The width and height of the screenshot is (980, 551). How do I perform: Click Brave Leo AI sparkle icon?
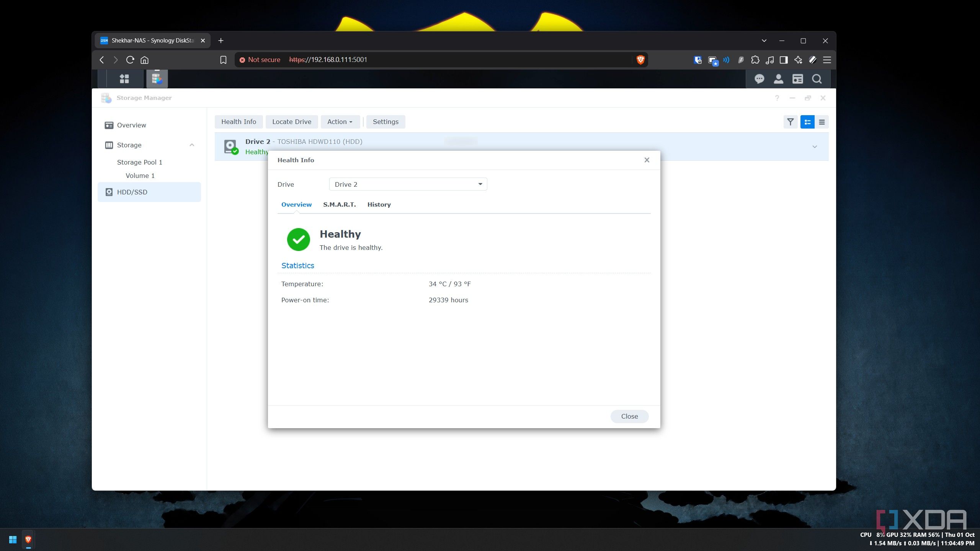(x=798, y=60)
